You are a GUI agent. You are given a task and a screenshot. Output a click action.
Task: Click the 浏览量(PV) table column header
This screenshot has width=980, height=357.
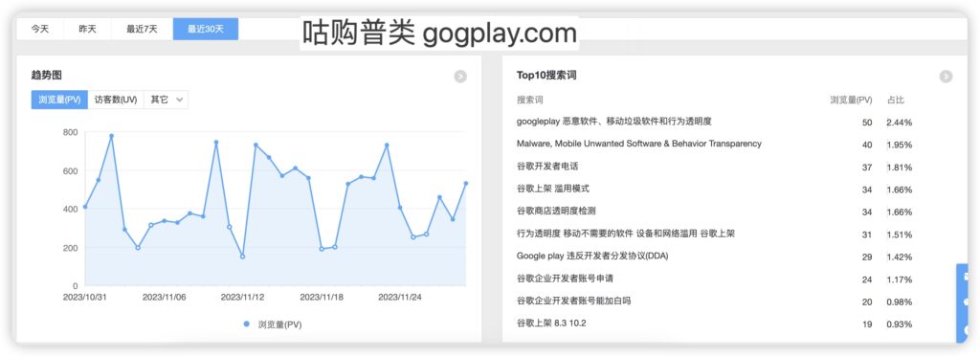tap(851, 100)
